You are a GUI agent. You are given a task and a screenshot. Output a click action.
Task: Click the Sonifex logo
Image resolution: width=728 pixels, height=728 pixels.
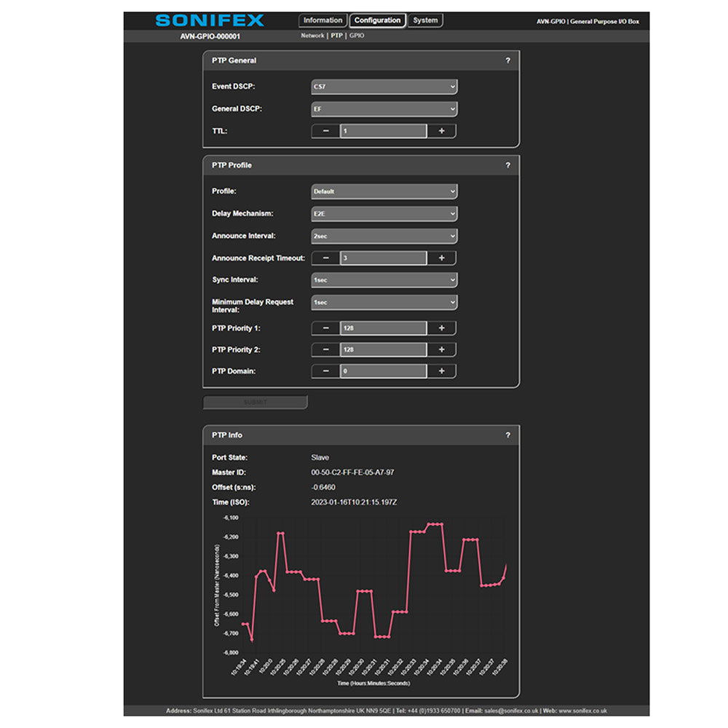(210, 20)
